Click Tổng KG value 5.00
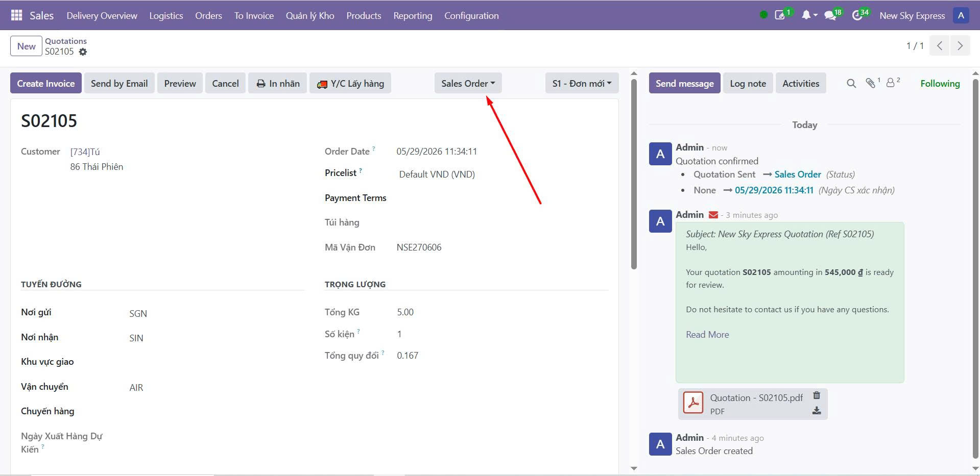This screenshot has height=476, width=980. click(405, 312)
